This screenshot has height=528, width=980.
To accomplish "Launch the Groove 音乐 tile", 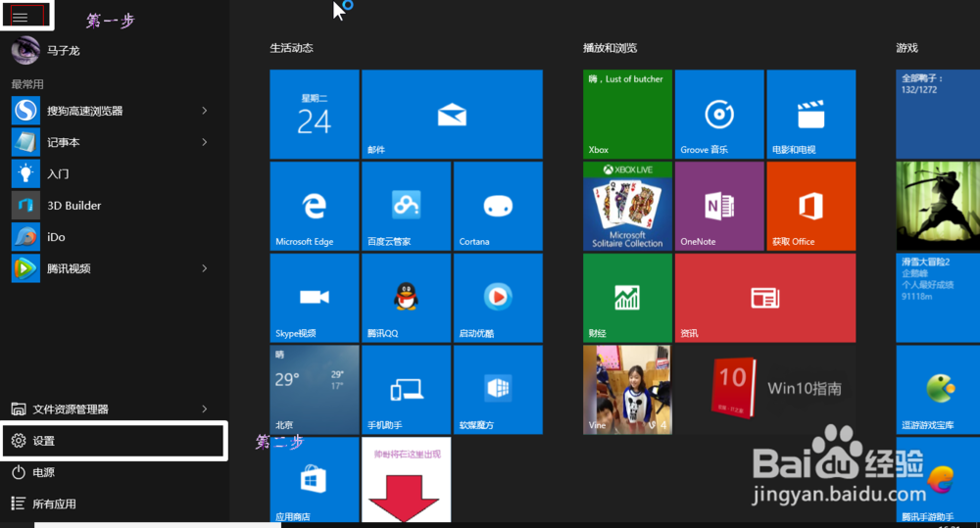I will (719, 115).
